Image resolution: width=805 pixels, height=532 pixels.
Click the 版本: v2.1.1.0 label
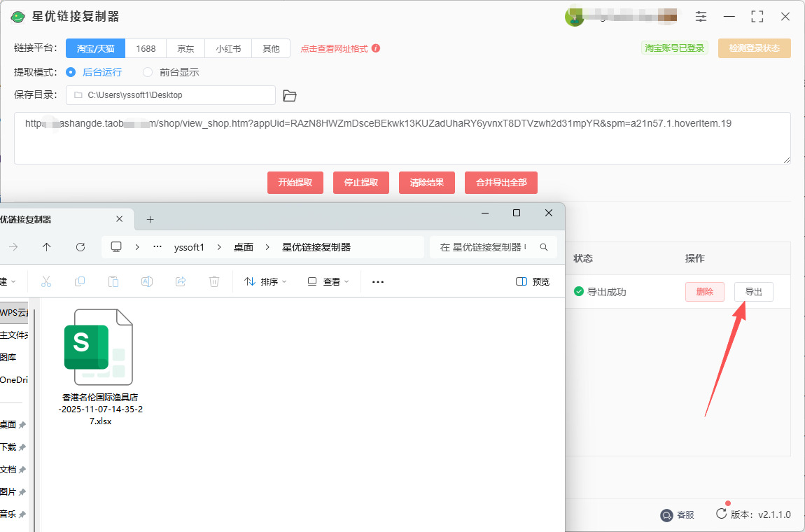[x=760, y=514]
